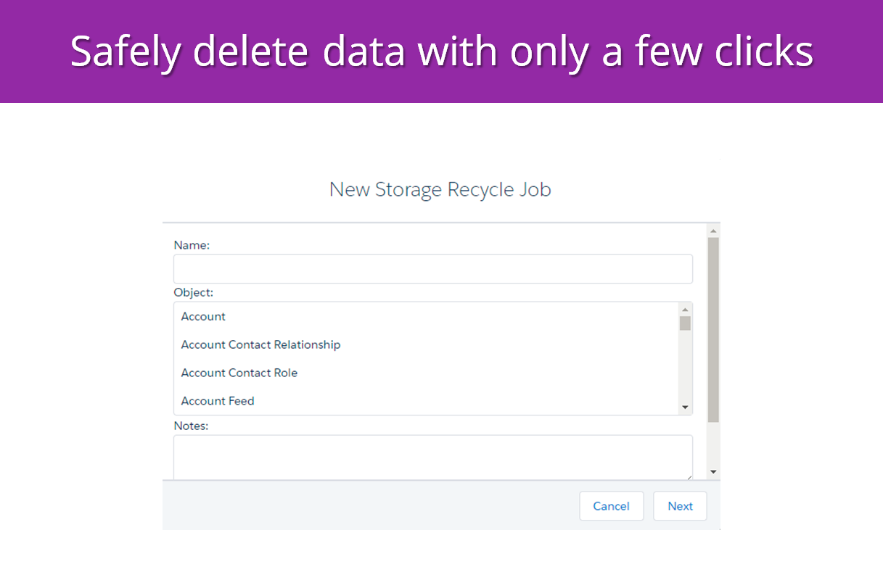Click the Object list's down scroll arrow
The image size is (883, 588).
click(x=685, y=408)
